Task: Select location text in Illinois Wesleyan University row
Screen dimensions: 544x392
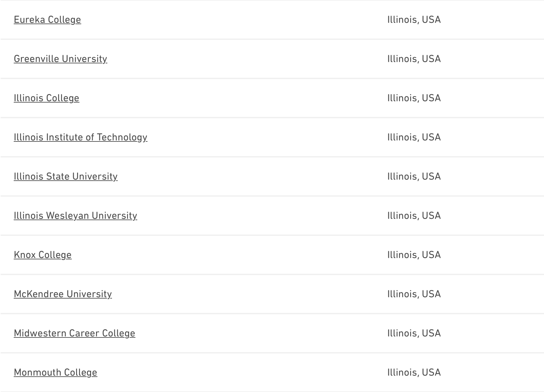Action: point(414,216)
